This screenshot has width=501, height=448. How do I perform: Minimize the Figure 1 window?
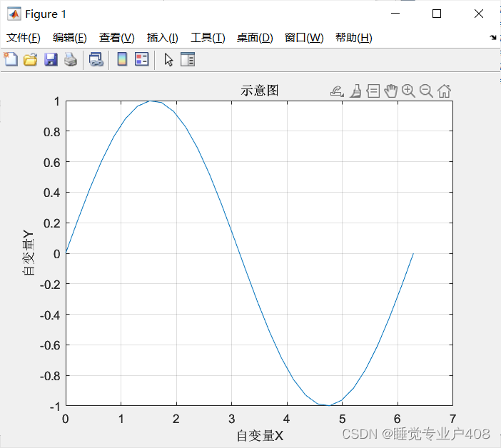click(x=395, y=14)
